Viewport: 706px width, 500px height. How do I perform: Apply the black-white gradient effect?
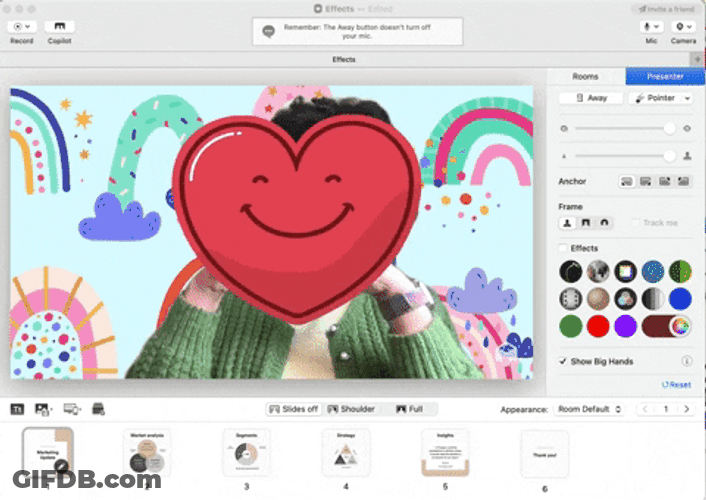coord(653,299)
